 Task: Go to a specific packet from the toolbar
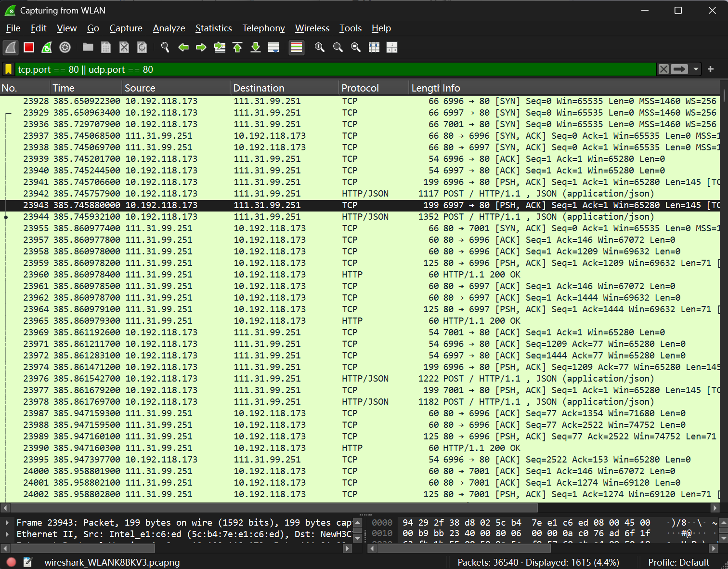point(220,47)
